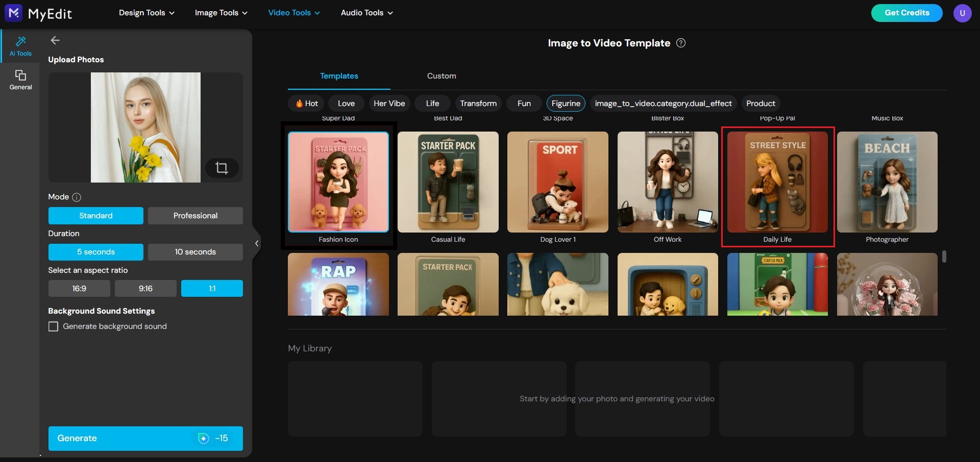
Task: Select 10 seconds duration
Action: pyautogui.click(x=195, y=251)
